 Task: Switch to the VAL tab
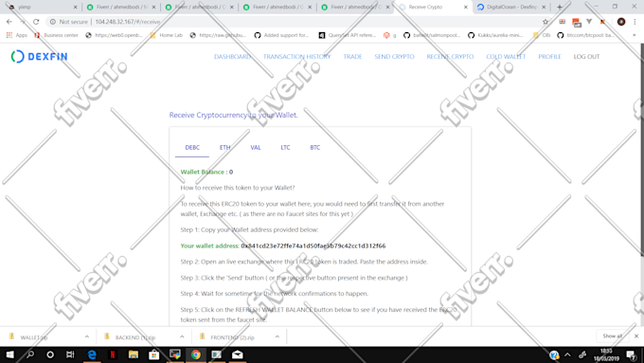coord(256,148)
